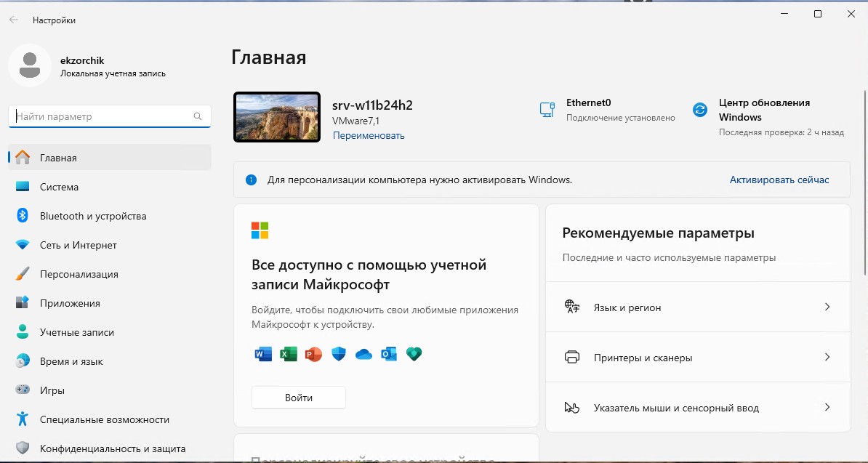
Task: Click the Рекомендуемые параметры heading
Action: (x=658, y=233)
